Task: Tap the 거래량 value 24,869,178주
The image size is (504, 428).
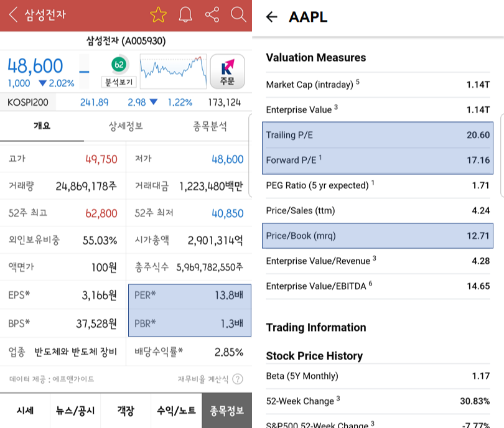Action: tap(86, 186)
